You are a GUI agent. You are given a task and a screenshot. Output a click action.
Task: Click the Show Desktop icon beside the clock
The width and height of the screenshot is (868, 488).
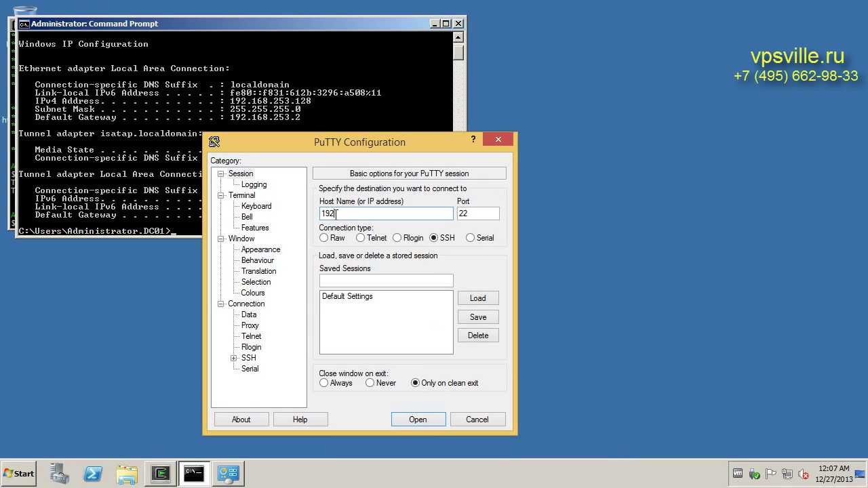861,474
